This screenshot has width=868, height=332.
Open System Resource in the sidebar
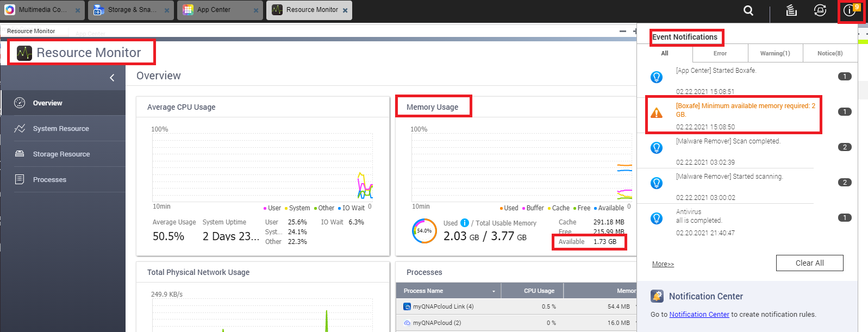(63, 128)
